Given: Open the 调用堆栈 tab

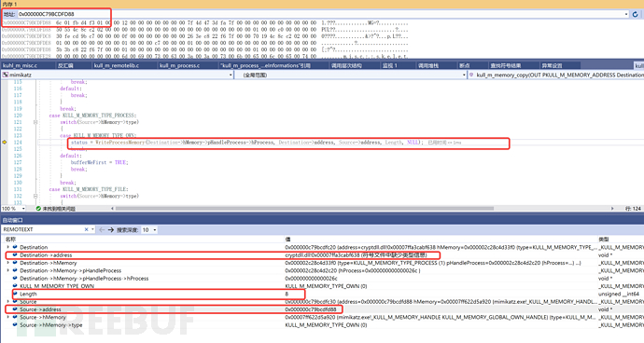Looking at the screenshot, I should click(x=428, y=65).
